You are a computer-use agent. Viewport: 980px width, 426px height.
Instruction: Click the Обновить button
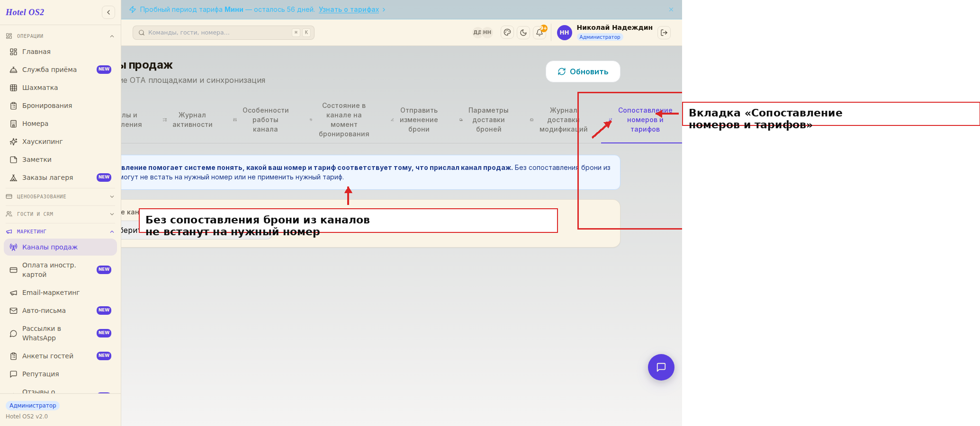[583, 71]
